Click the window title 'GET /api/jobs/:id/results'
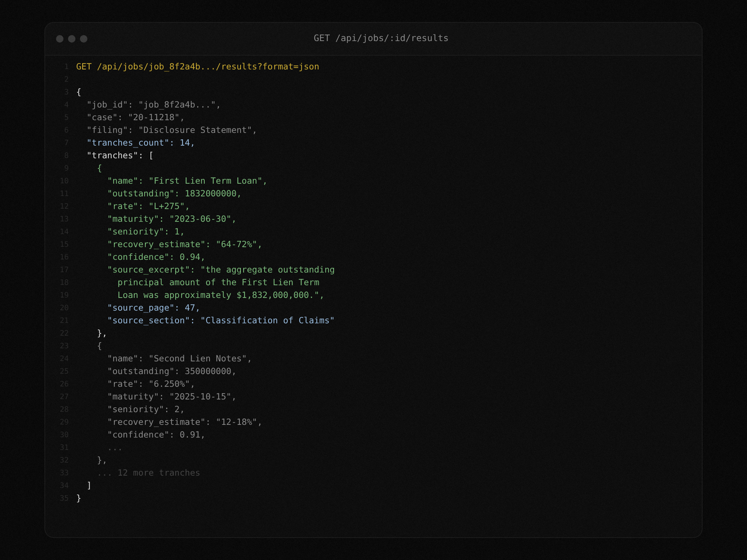Viewport: 747px width, 560px height. [381, 38]
